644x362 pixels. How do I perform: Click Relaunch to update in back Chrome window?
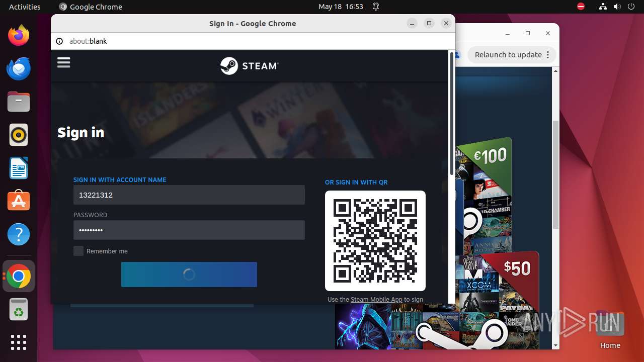tap(508, 55)
